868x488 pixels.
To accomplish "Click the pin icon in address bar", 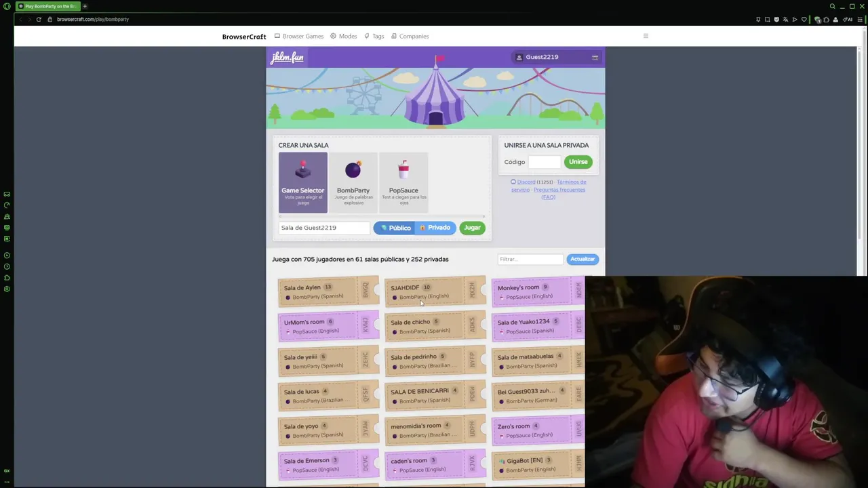I will pyautogui.click(x=758, y=19).
